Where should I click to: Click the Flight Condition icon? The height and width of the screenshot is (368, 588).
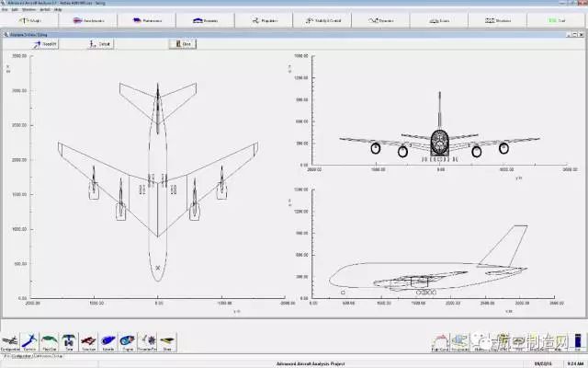tap(440, 342)
